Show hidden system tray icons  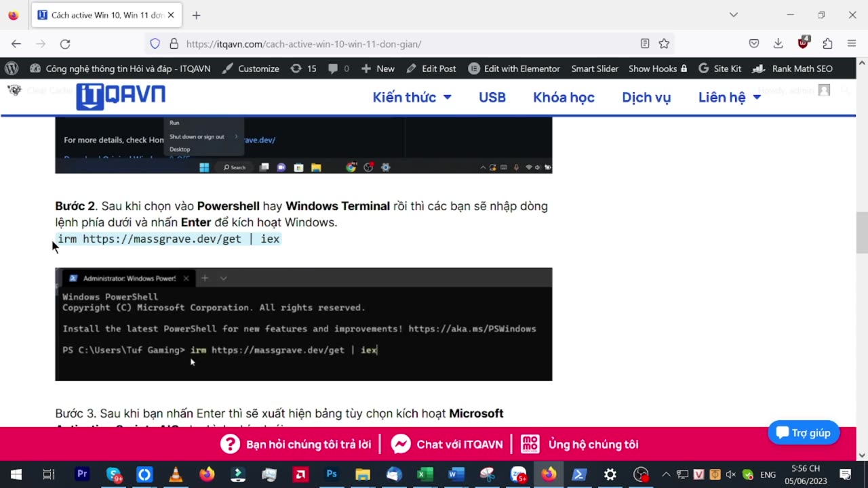click(667, 474)
